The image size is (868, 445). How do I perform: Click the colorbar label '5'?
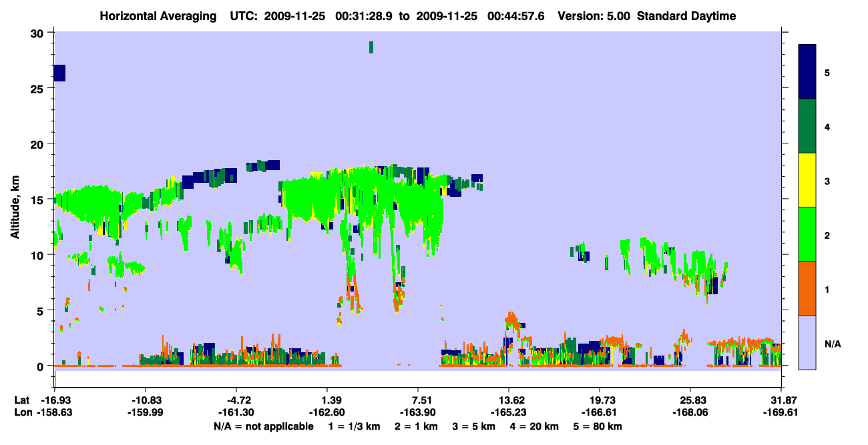827,72
